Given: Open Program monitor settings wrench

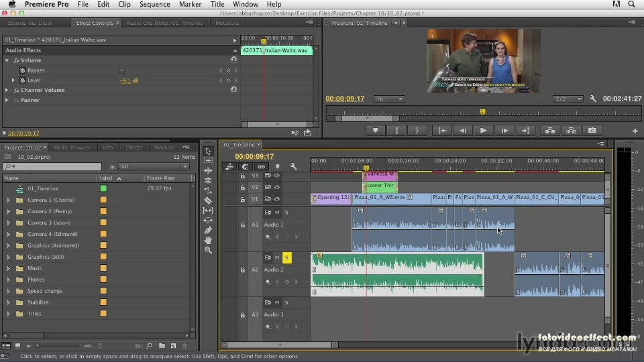Looking at the screenshot, I should [592, 99].
